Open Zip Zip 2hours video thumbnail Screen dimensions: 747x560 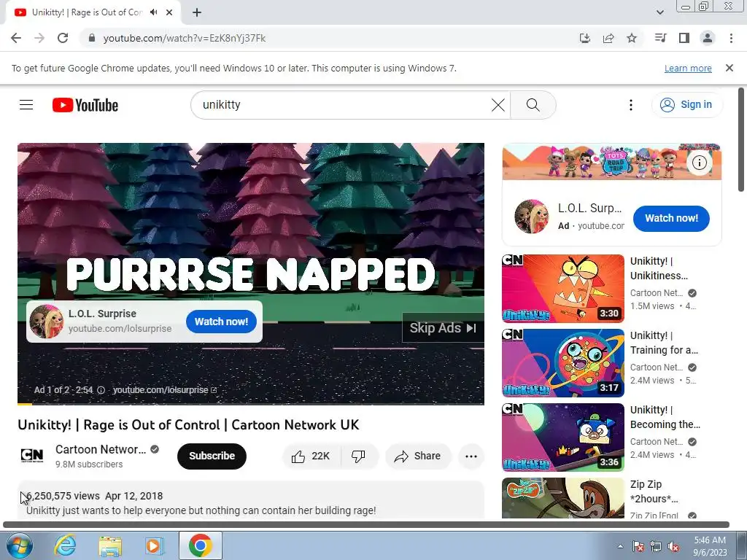pyautogui.click(x=563, y=498)
